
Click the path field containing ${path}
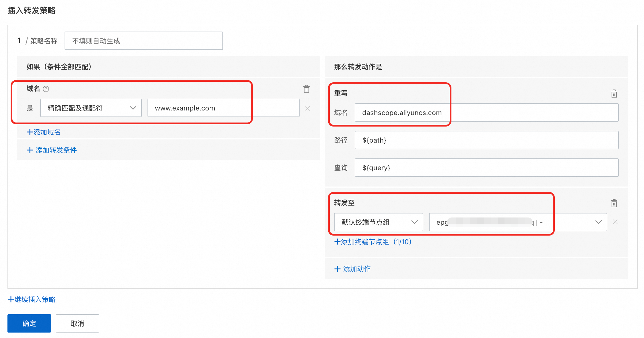pos(486,140)
